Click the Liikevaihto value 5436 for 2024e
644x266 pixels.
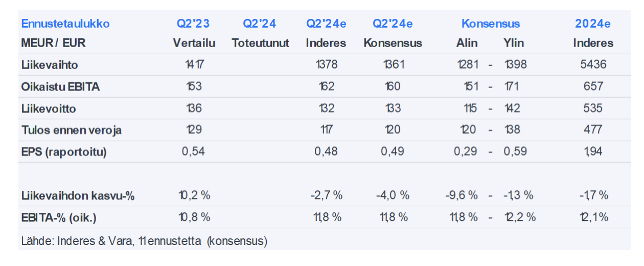pos(593,65)
